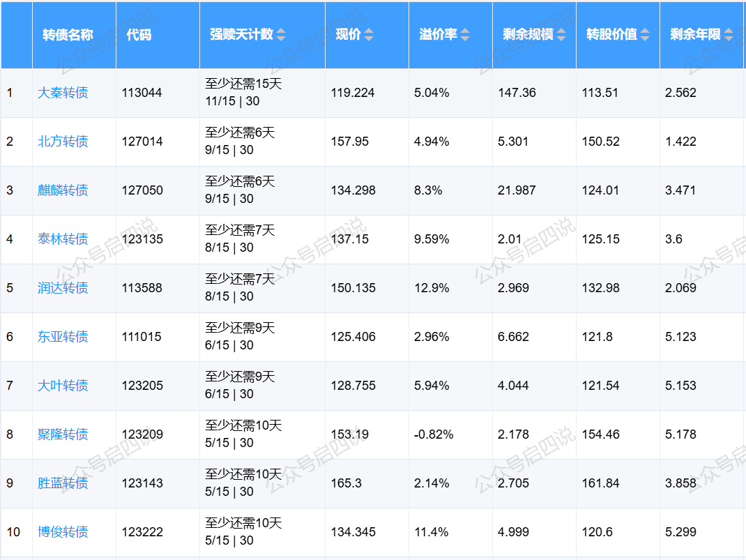The height and width of the screenshot is (560, 746).
Task: Select the 聚隆转债 link
Action: (x=63, y=434)
